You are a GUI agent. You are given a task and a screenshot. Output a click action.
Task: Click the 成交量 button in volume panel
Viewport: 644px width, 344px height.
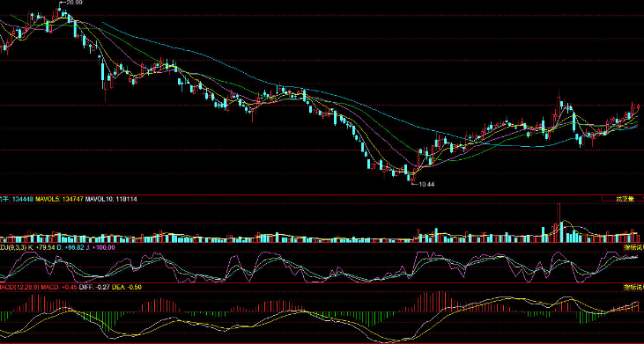tap(625, 199)
